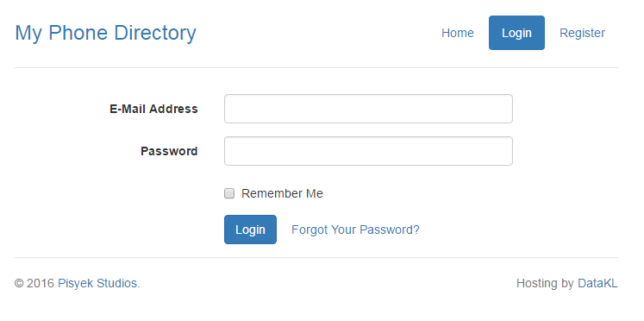
Task: Click the Hosting by footer text
Action: 545,283
